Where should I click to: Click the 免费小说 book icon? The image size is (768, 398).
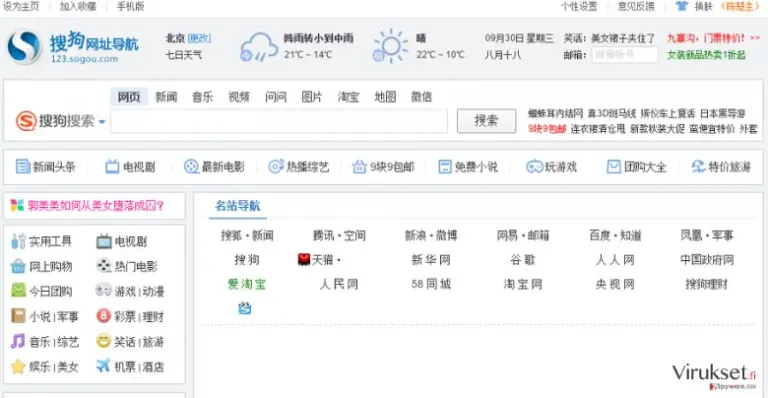pos(444,167)
